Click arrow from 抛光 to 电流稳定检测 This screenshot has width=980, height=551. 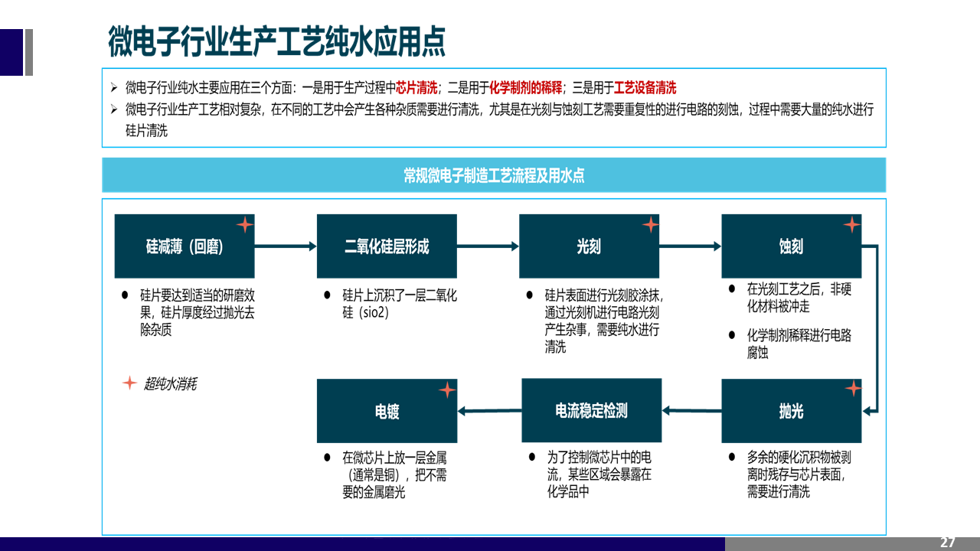(691, 411)
